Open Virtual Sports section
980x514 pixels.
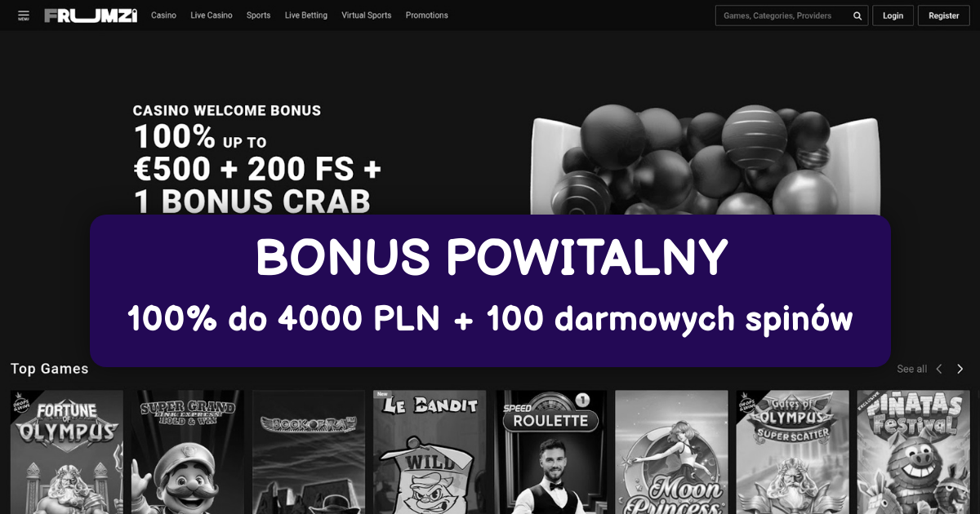[x=367, y=16]
